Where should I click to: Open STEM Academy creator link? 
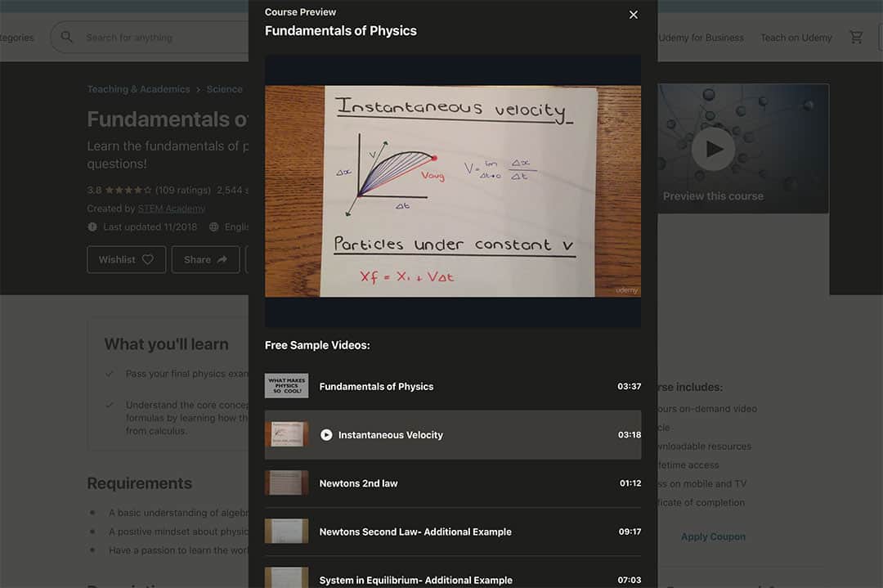click(x=171, y=209)
